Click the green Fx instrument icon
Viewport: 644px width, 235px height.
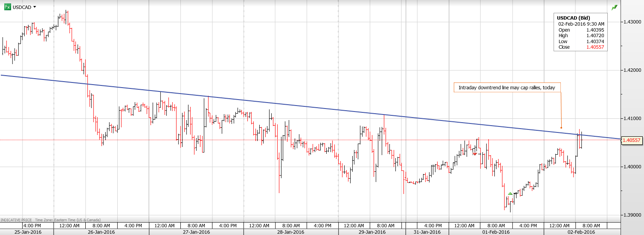pyautogui.click(x=7, y=7)
